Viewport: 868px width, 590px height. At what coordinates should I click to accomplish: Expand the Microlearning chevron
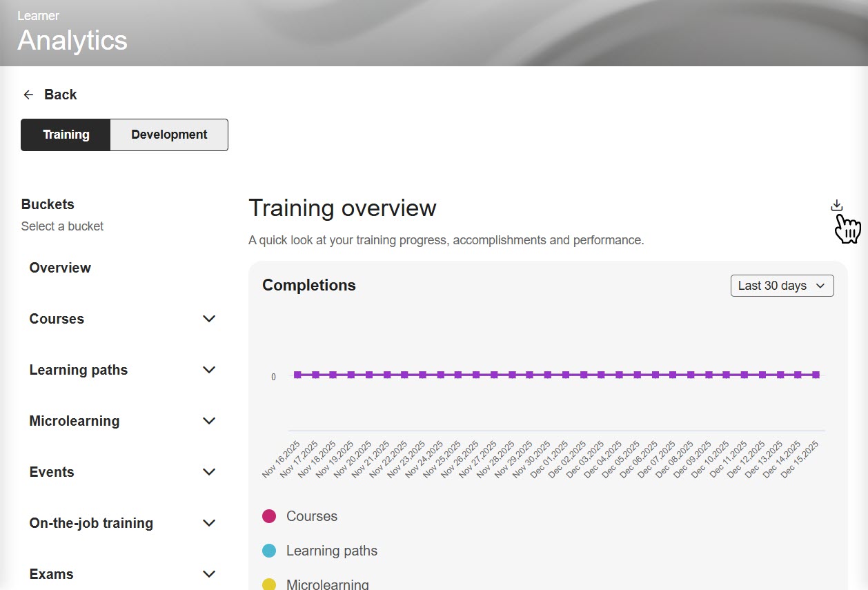point(209,421)
